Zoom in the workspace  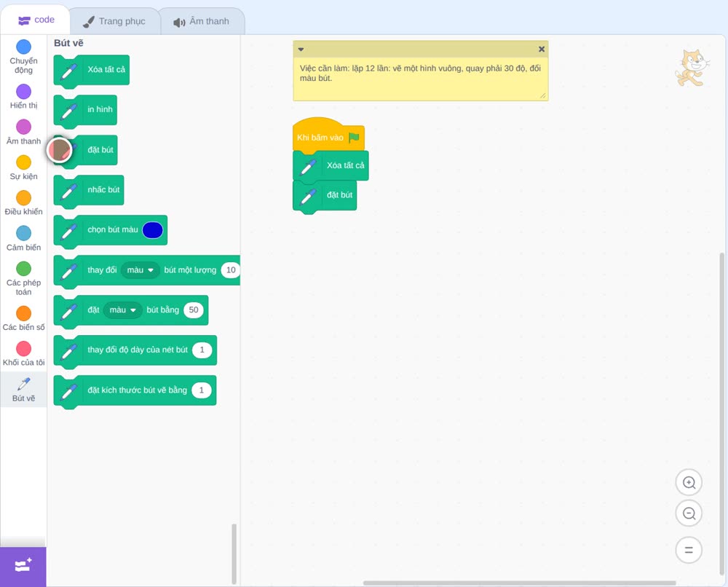point(689,483)
